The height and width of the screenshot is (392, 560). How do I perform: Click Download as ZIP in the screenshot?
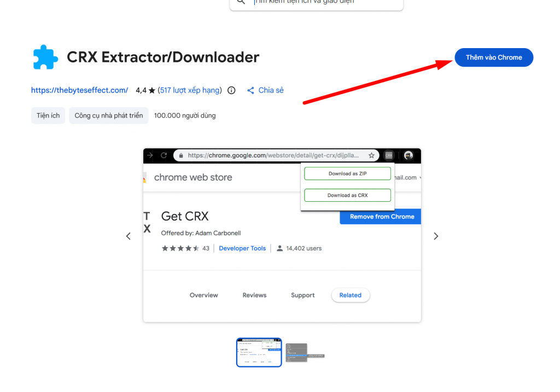[347, 173]
